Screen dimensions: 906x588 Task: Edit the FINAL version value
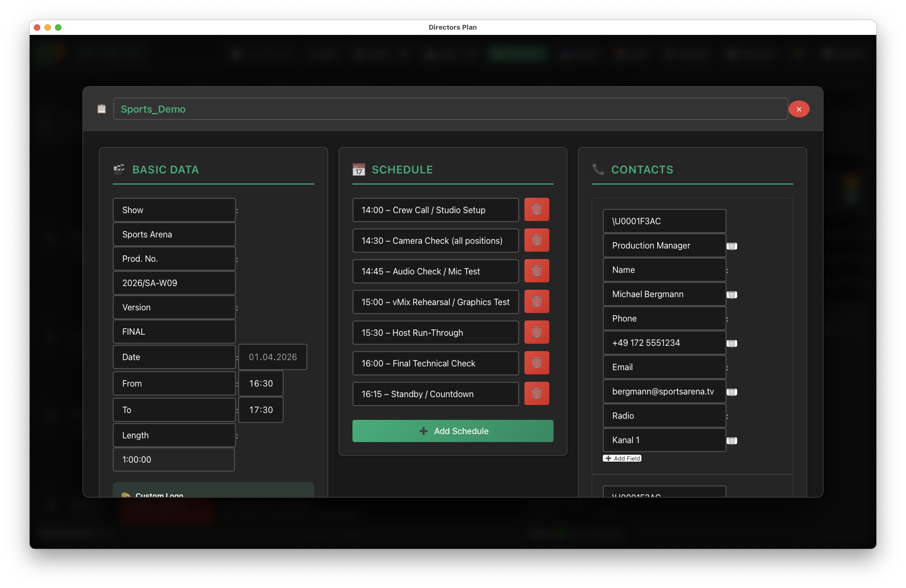click(174, 332)
